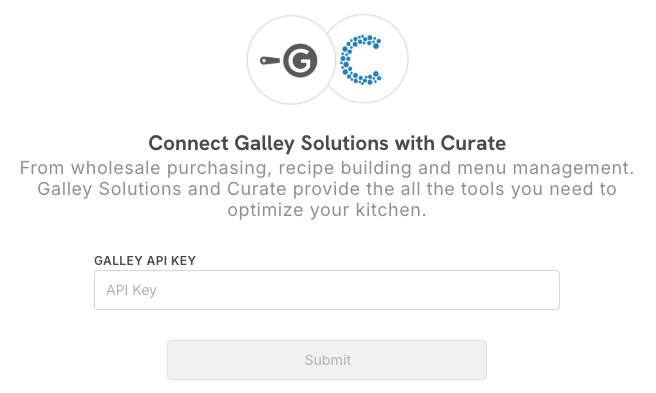
Task: Click the disabled Submit button
Action: (x=327, y=360)
